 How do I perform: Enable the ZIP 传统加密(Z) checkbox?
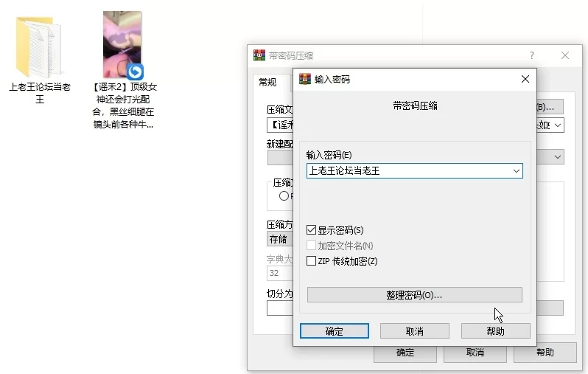point(311,260)
